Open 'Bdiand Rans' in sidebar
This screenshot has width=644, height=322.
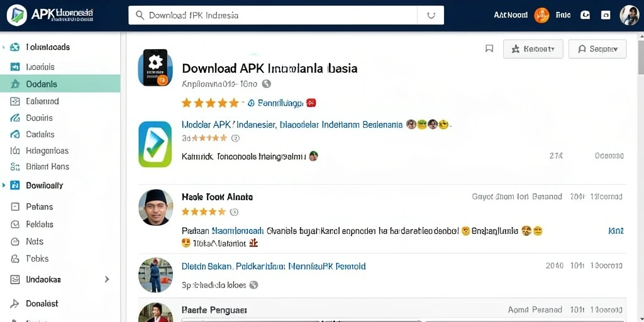(48, 166)
